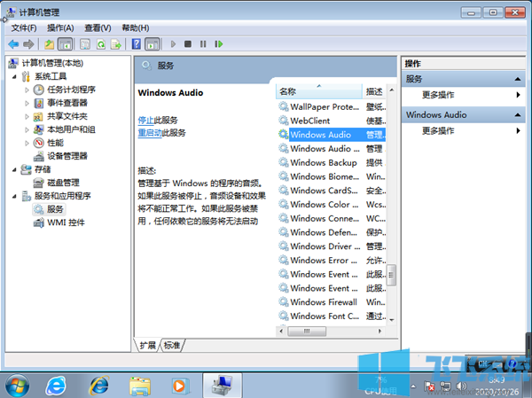Open Windows Explorer from the taskbar

coord(140,386)
